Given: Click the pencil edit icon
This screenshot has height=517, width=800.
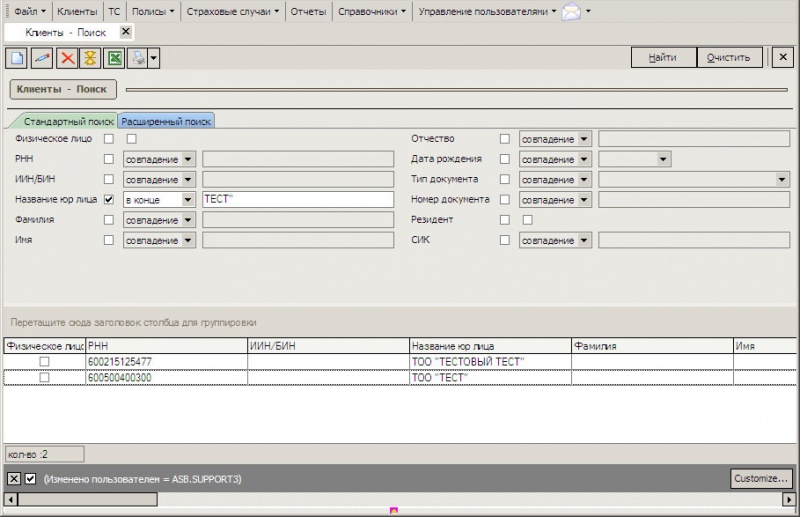Looking at the screenshot, I should 42,58.
